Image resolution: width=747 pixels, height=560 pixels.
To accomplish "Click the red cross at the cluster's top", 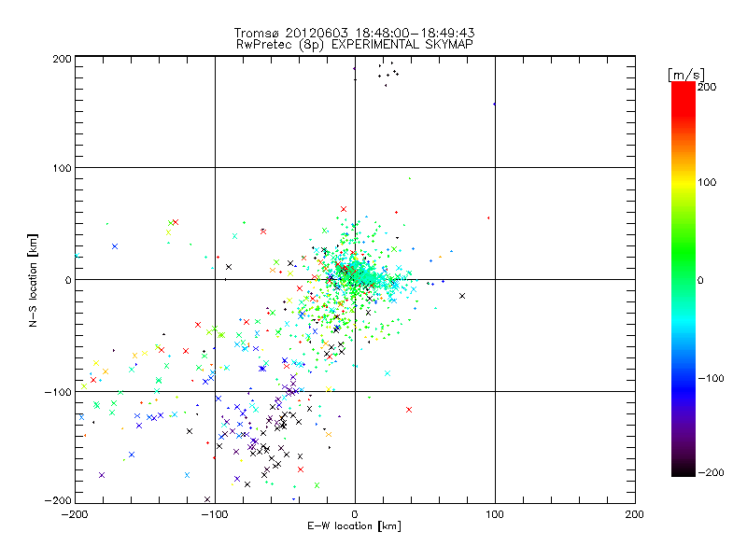I will 344,209.
